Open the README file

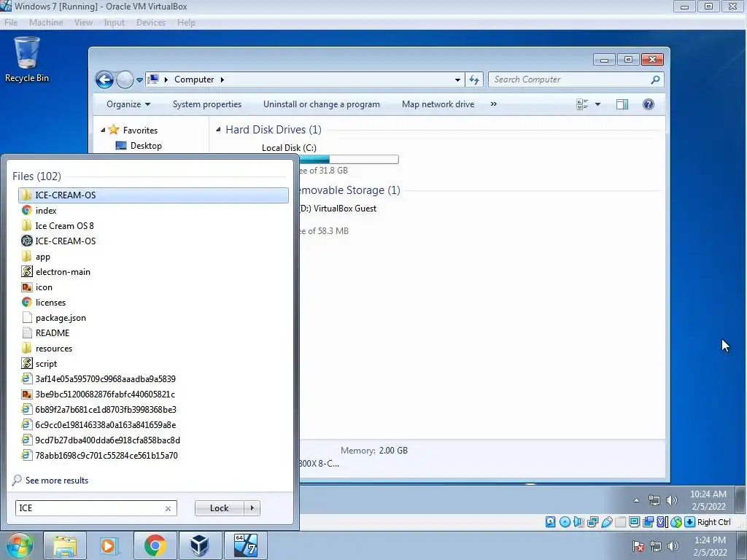153,332
